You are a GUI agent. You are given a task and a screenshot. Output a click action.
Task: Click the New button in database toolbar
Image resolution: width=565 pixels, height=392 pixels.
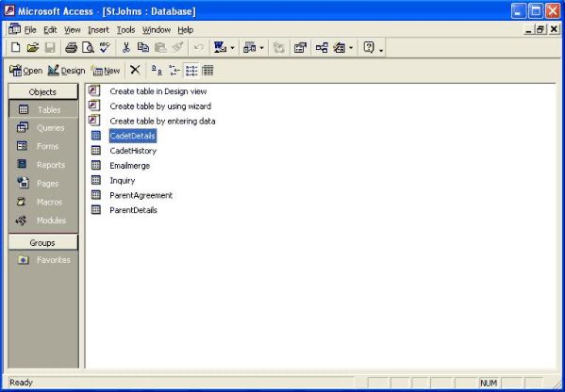(x=106, y=71)
